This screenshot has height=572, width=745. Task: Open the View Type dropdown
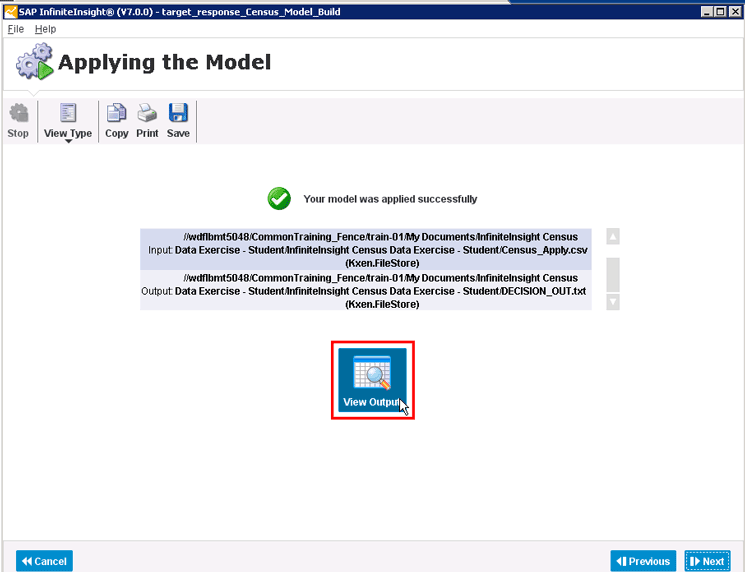(x=68, y=122)
